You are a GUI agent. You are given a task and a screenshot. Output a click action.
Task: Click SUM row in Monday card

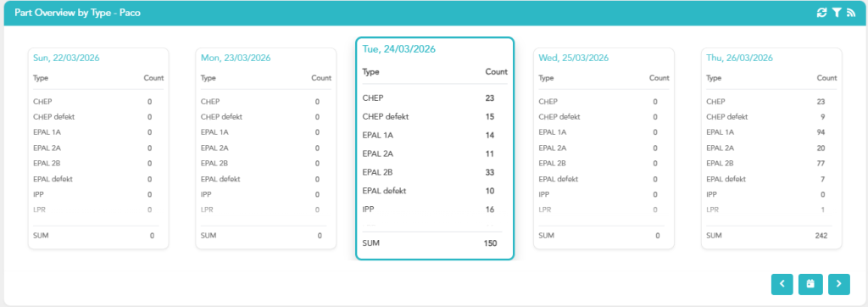(x=265, y=236)
